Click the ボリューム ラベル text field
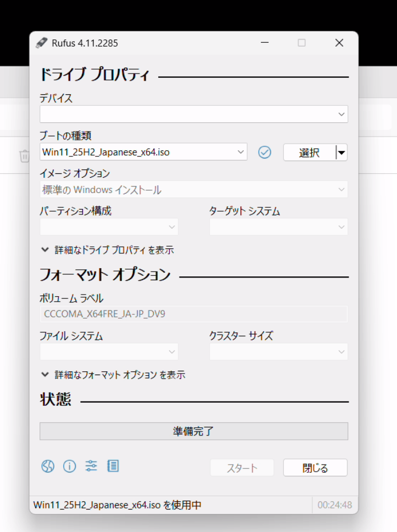 [x=193, y=314]
